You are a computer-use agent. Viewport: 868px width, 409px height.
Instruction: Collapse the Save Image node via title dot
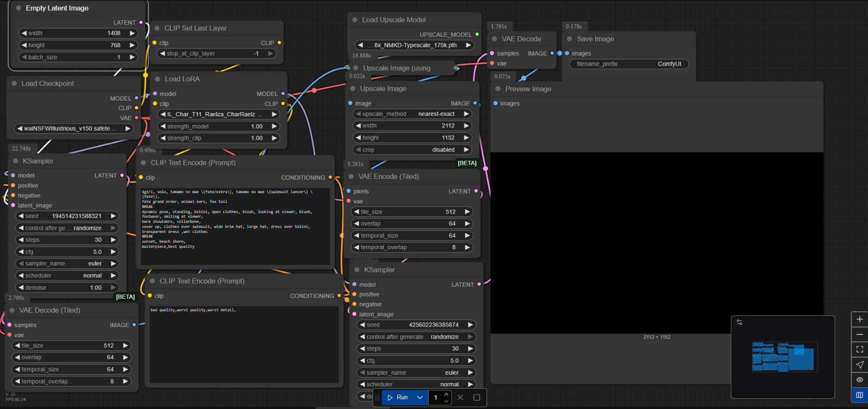coord(570,39)
